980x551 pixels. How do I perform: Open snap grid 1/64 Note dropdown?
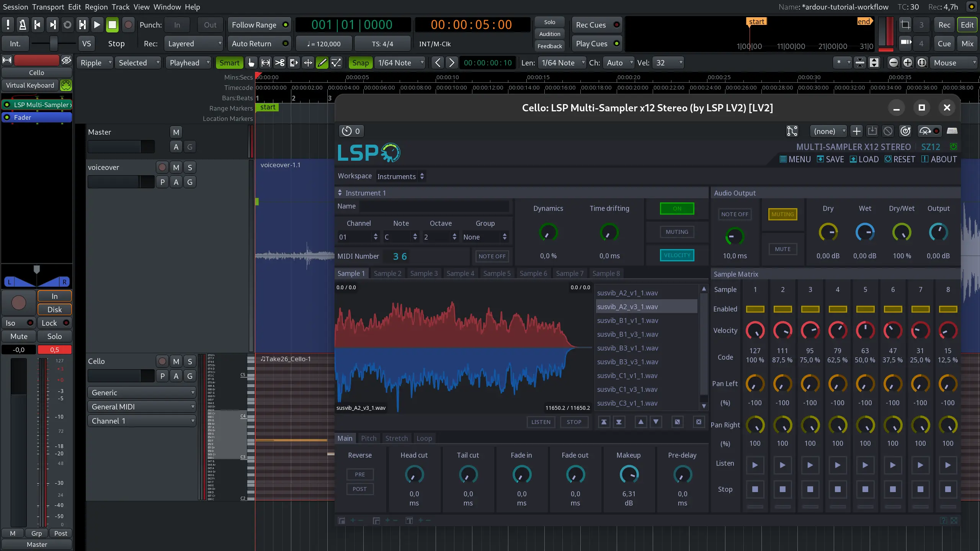click(x=400, y=63)
